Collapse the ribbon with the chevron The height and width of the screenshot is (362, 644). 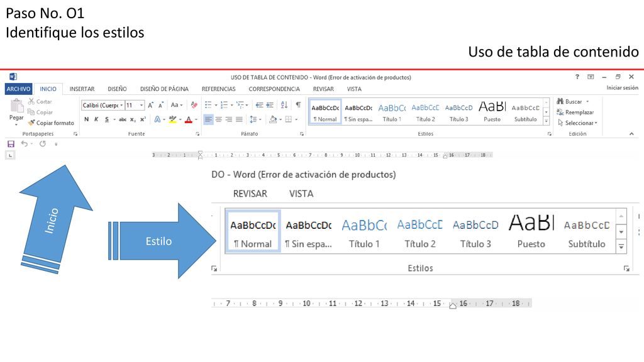pyautogui.click(x=631, y=134)
